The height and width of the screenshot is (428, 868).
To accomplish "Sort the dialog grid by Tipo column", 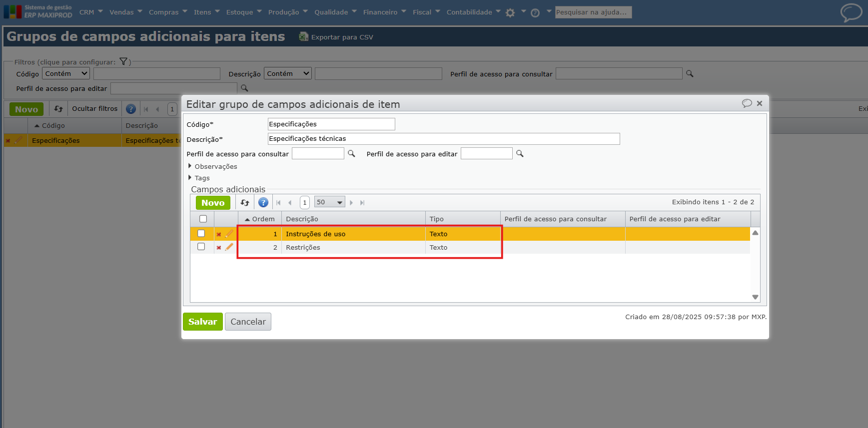I will point(463,219).
